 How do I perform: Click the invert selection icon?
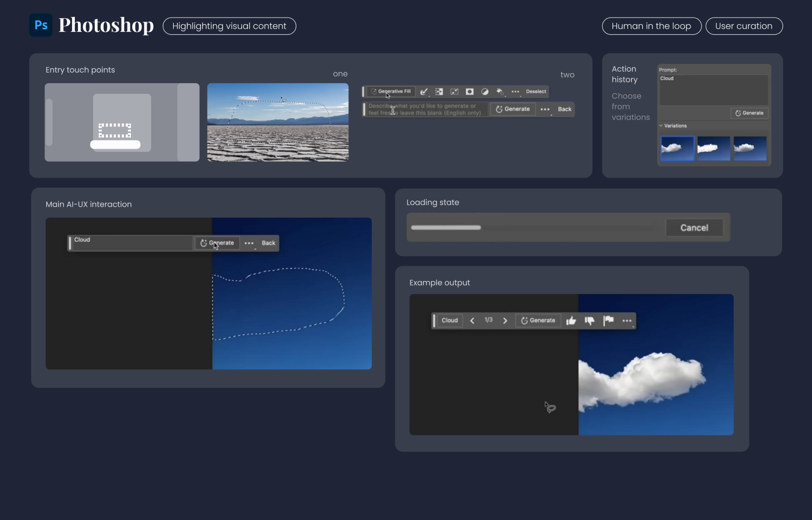[x=439, y=91]
